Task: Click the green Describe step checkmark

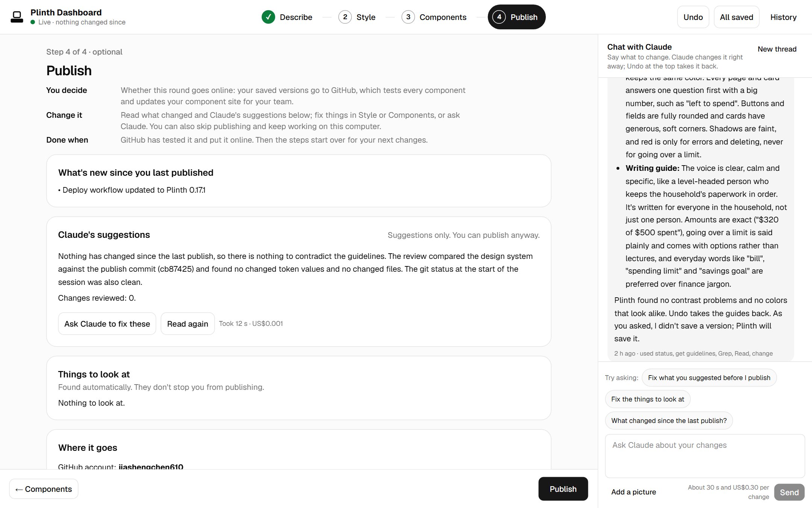Action: (268, 17)
